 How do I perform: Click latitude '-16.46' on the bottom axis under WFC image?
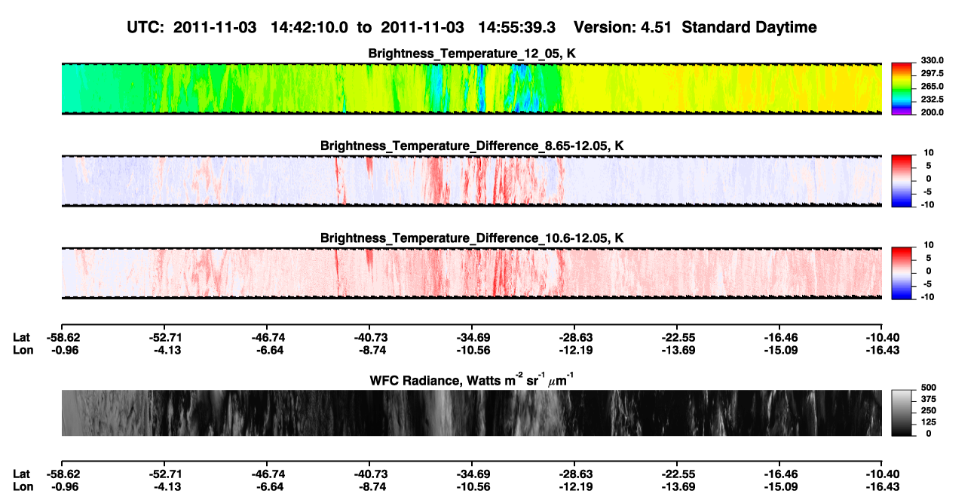click(779, 474)
